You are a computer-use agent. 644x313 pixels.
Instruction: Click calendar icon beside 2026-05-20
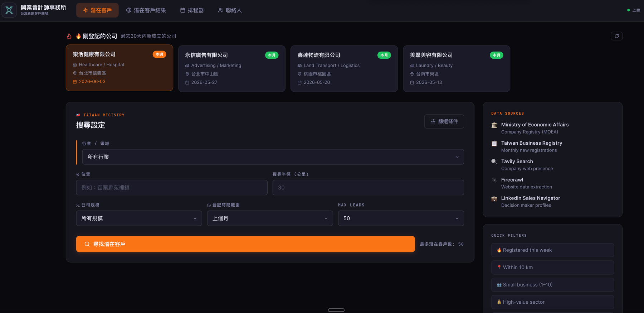click(x=299, y=82)
